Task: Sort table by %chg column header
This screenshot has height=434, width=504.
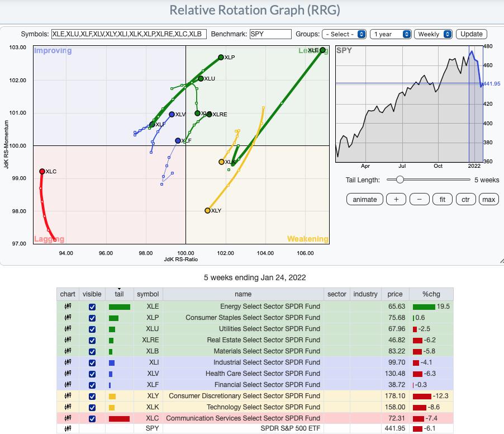Action: (430, 294)
